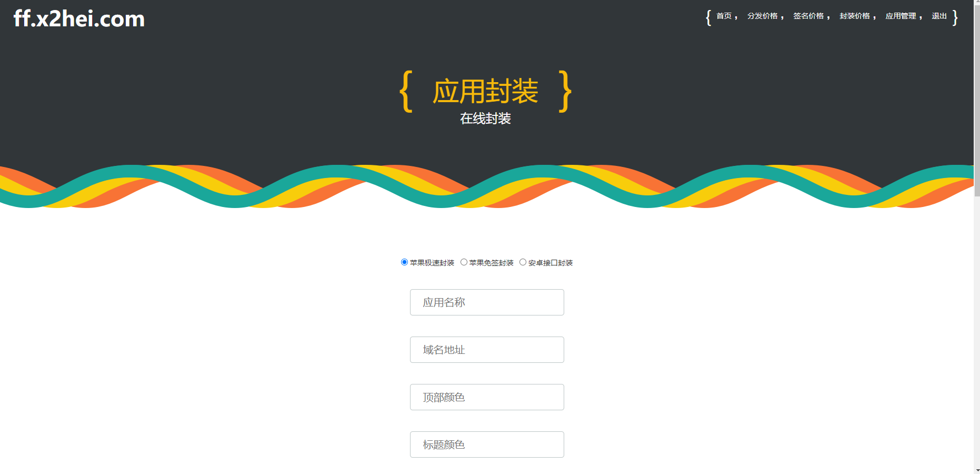Navigate to 应用管理
980x474 pixels.
901,16
